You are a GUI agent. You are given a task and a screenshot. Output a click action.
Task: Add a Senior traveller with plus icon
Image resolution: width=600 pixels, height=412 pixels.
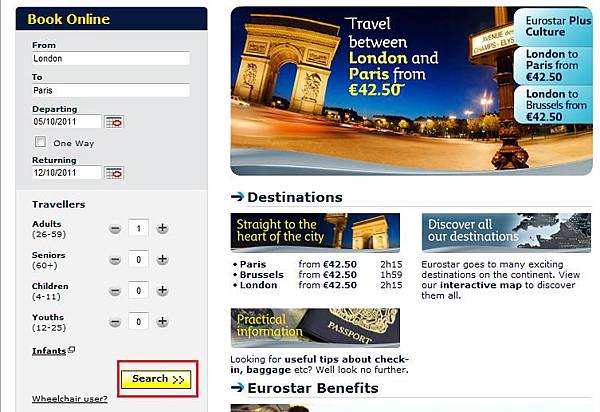pyautogui.click(x=163, y=259)
